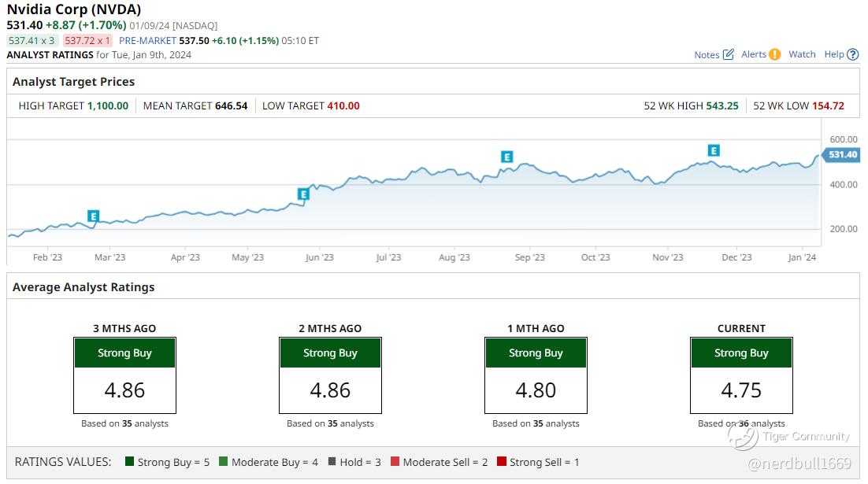Click the red ask 537.72 x 1
This screenshot has height=484, width=868.
pos(87,40)
